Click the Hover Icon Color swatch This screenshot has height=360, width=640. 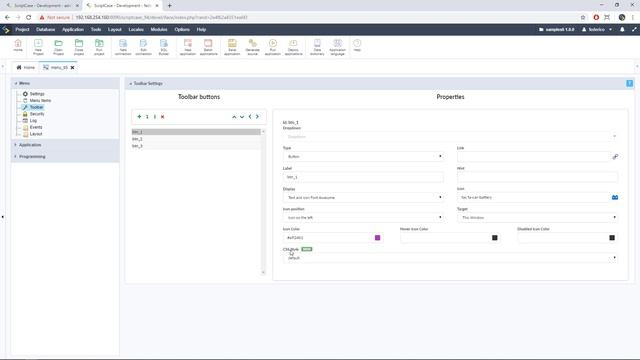pos(495,238)
